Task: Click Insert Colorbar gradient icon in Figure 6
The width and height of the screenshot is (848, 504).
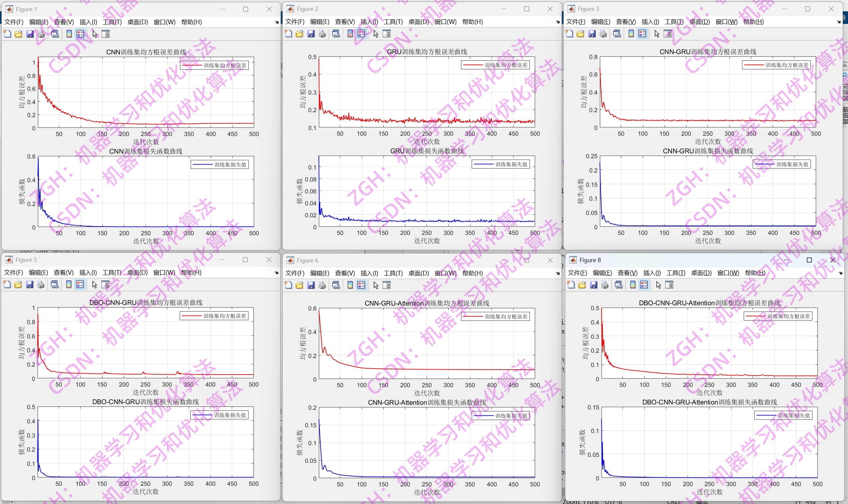Action: point(350,285)
